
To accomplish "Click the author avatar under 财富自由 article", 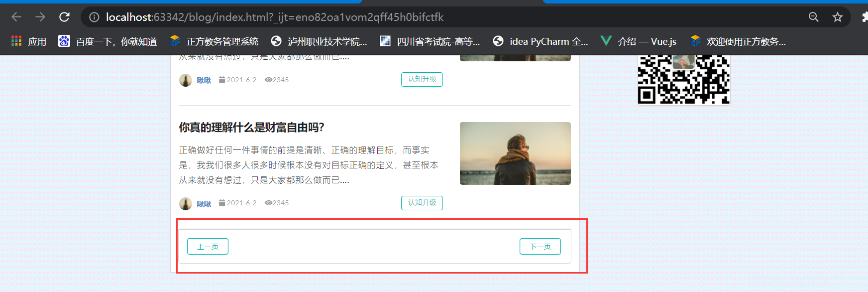I will (x=186, y=204).
